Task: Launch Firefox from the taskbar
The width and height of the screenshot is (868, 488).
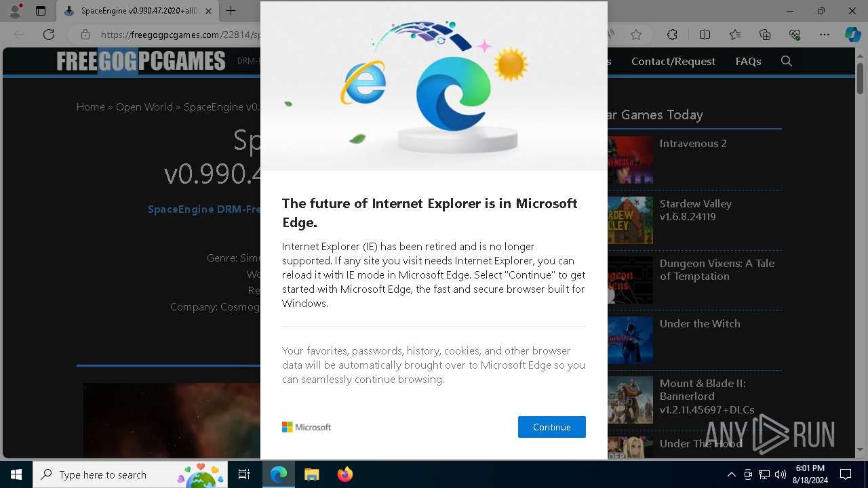Action: (x=344, y=474)
